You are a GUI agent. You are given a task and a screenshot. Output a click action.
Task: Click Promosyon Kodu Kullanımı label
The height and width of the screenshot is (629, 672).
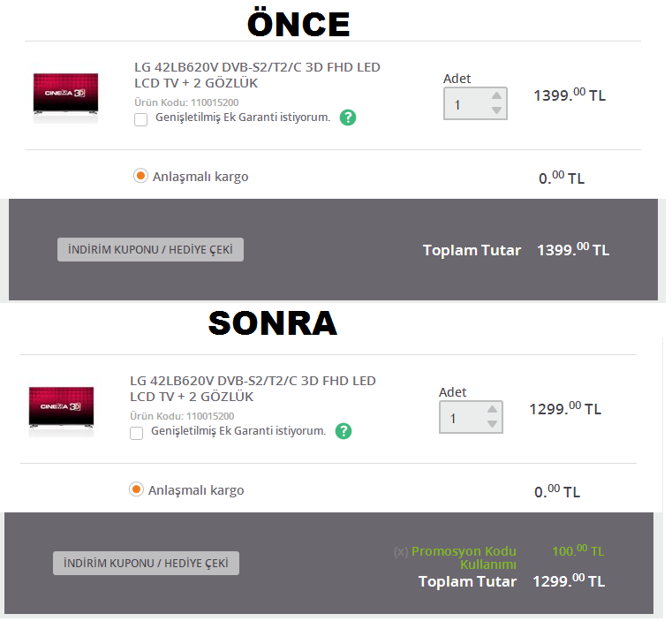point(464,557)
